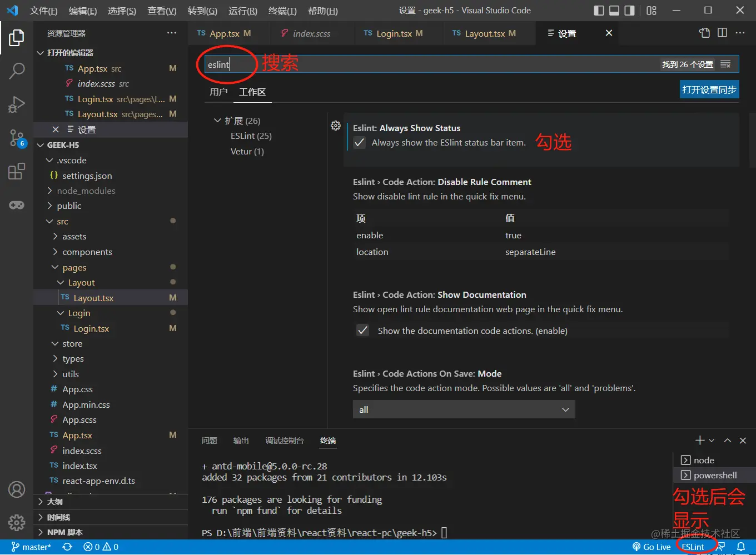Select the powershell terminal instance
The width and height of the screenshot is (756, 555).
(x=714, y=475)
